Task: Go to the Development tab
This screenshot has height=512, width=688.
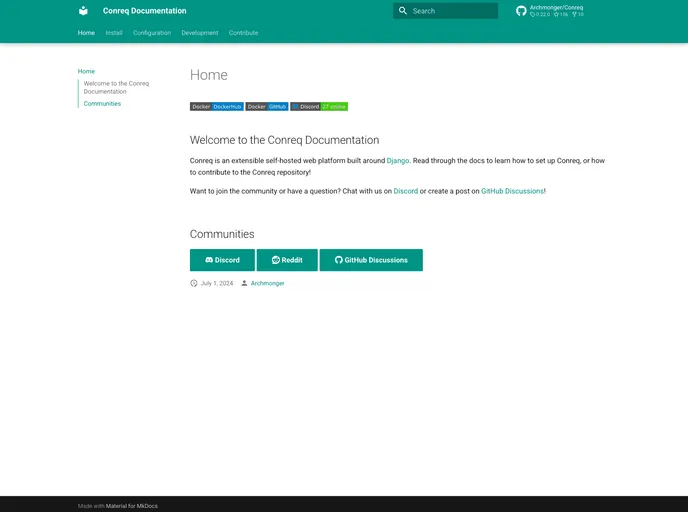Action: click(x=200, y=33)
